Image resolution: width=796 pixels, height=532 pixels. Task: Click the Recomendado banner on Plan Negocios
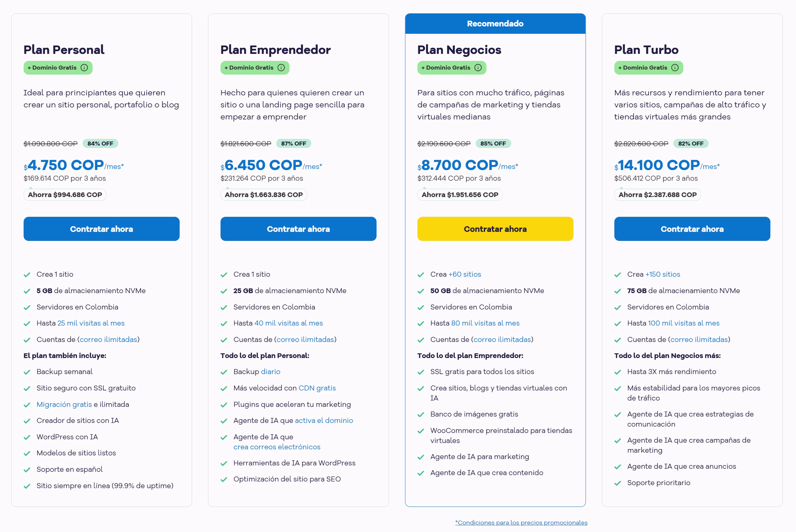point(495,23)
